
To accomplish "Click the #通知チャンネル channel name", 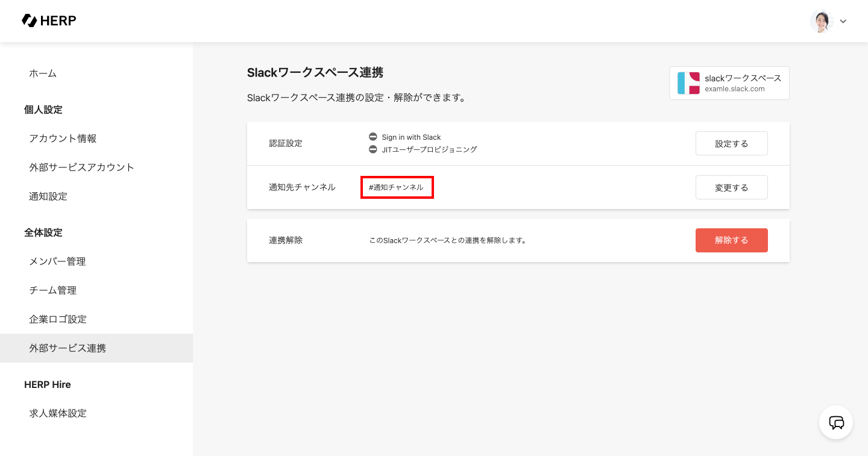I will pyautogui.click(x=397, y=187).
